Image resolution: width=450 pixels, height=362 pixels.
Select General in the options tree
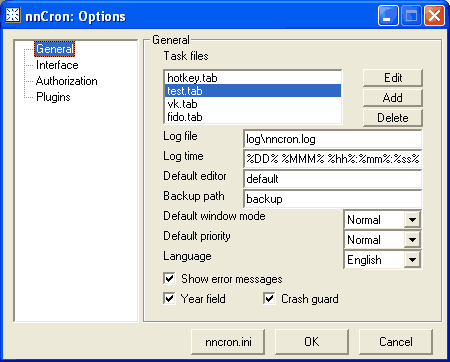click(55, 49)
